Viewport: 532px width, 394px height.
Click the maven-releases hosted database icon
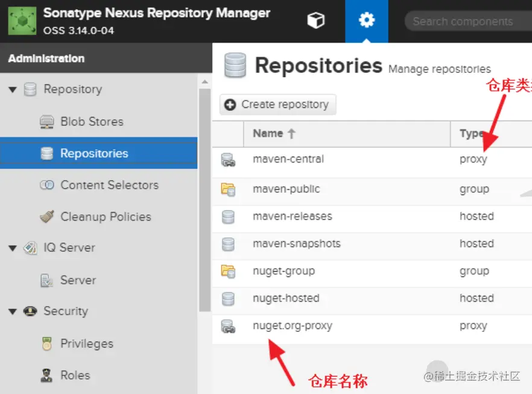click(x=228, y=217)
